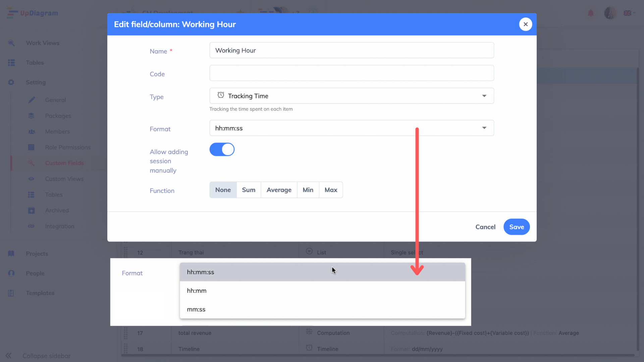Open Role Permissions settings
The image size is (644, 362).
[x=68, y=147]
